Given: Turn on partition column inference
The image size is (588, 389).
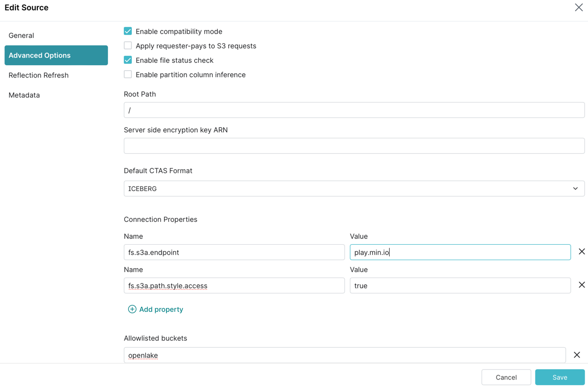Looking at the screenshot, I should [x=128, y=75].
